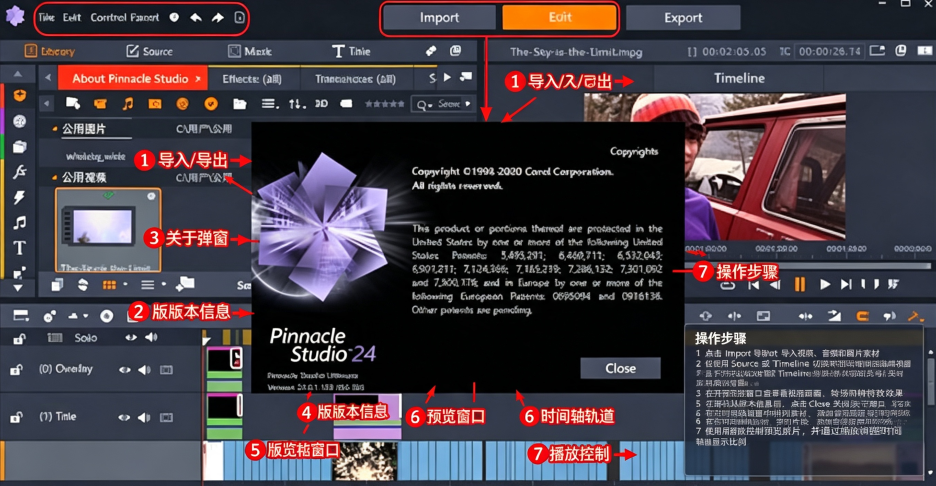936x486 pixels.
Task: Click the effects fx icon in the left sidebar
Action: click(x=20, y=172)
